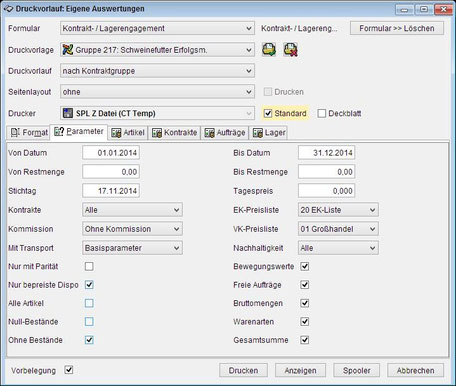Open the Druckvorlage dropdown
Image resolution: width=456 pixels, height=386 pixels.
coord(157,50)
